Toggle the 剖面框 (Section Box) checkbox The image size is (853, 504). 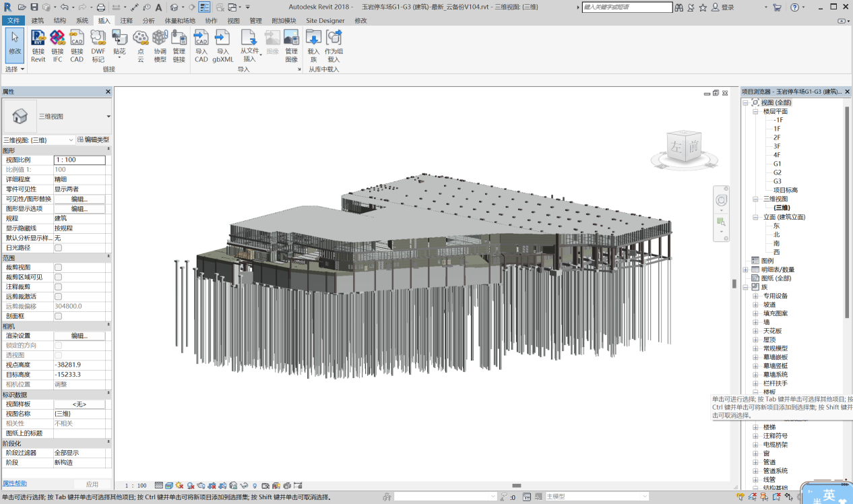click(x=58, y=316)
